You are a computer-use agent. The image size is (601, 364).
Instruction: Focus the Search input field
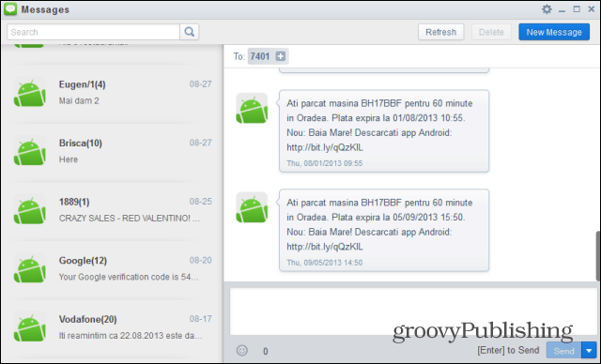[93, 32]
